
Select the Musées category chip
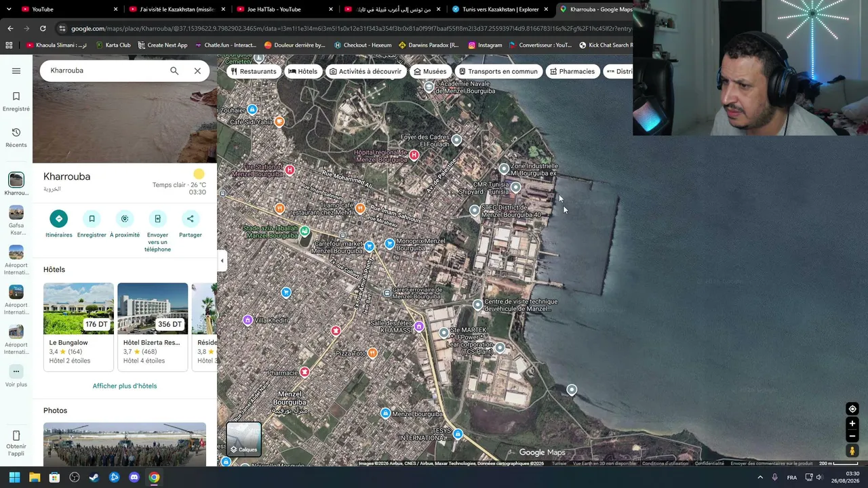(x=430, y=71)
